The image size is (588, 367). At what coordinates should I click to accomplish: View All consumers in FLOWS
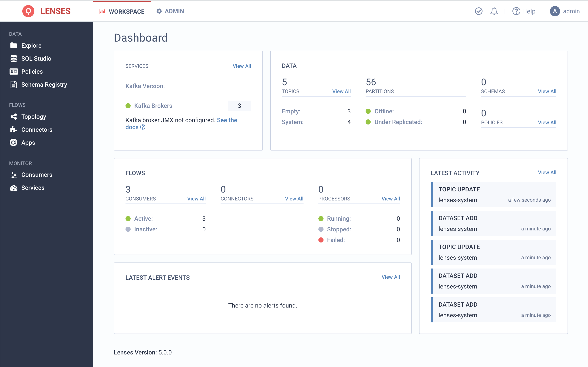pyautogui.click(x=196, y=198)
